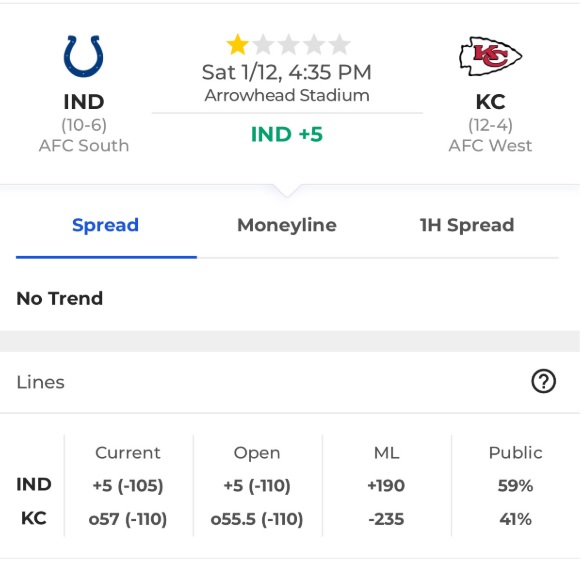Screen dimensions: 582x565
Task: Click the first gold rating star
Action: pos(238,44)
